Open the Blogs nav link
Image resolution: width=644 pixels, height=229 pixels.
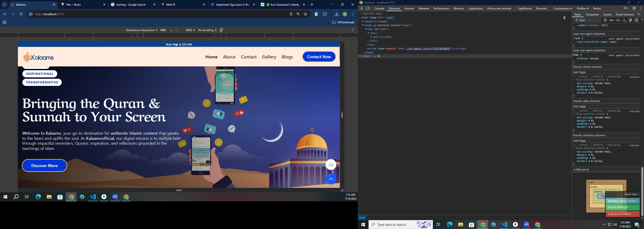[x=287, y=57]
